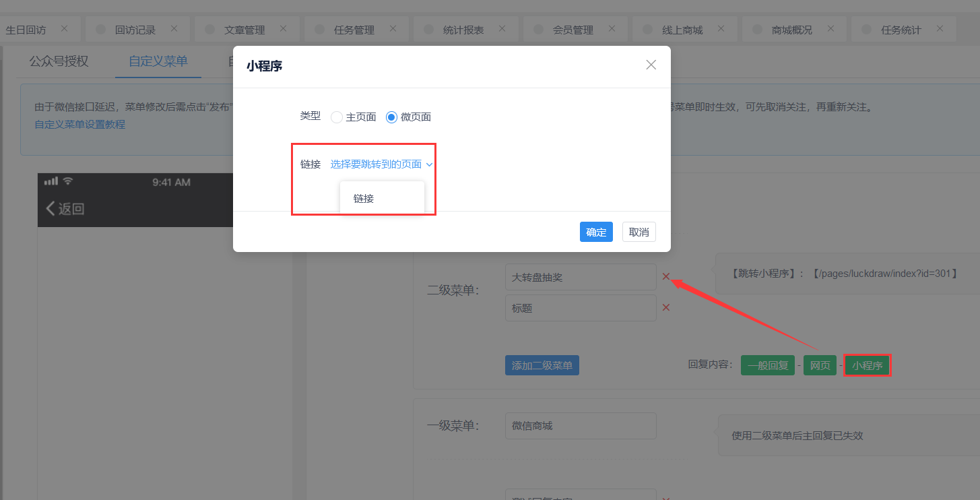The height and width of the screenshot is (500, 980).
Task: Close the 会员管理 tab
Action: (x=612, y=28)
